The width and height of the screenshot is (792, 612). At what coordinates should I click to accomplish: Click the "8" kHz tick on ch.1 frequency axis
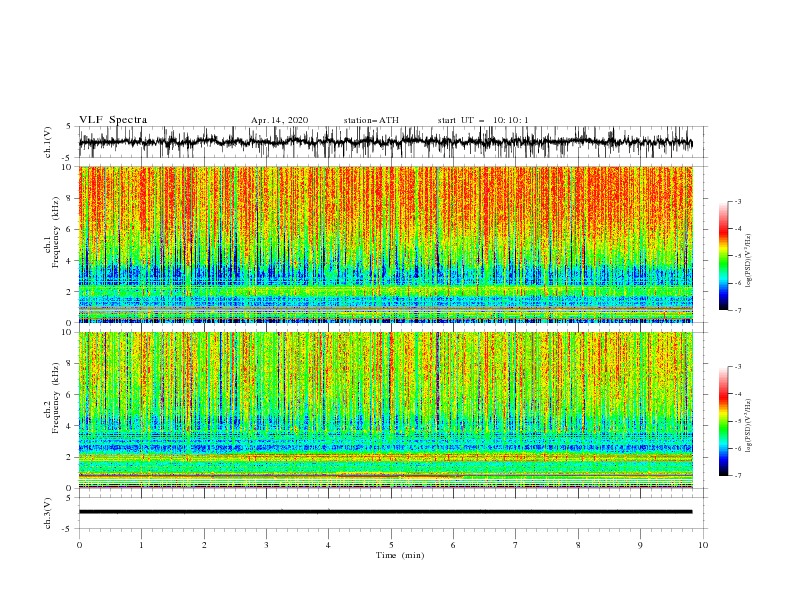click(x=70, y=198)
